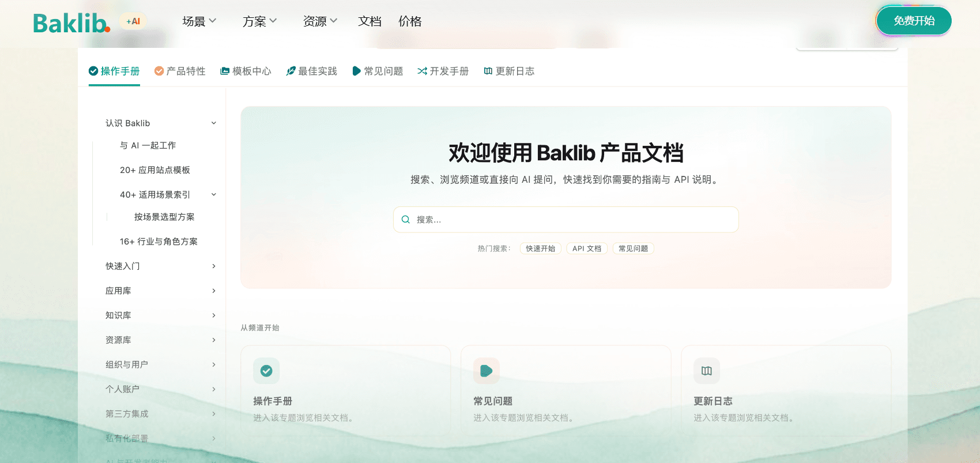
Task: Open 与 AI 一起工作 in sidebar
Action: pos(148,145)
